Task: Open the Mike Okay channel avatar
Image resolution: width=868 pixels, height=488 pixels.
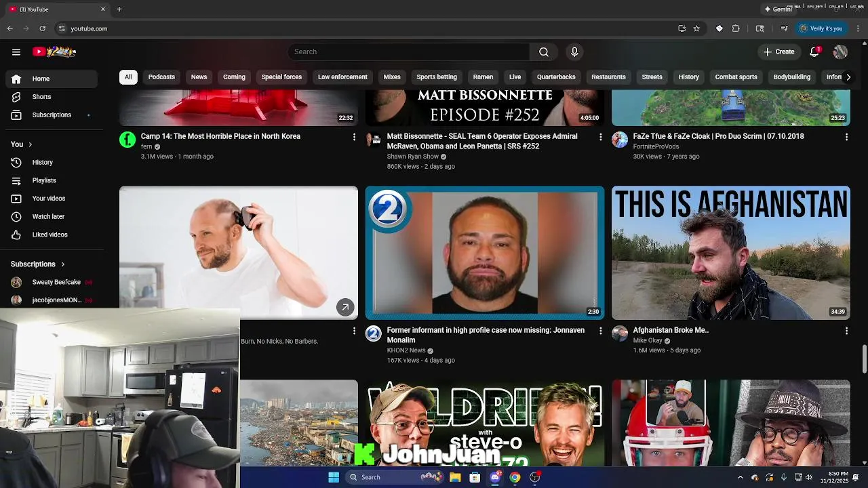Action: click(x=620, y=334)
